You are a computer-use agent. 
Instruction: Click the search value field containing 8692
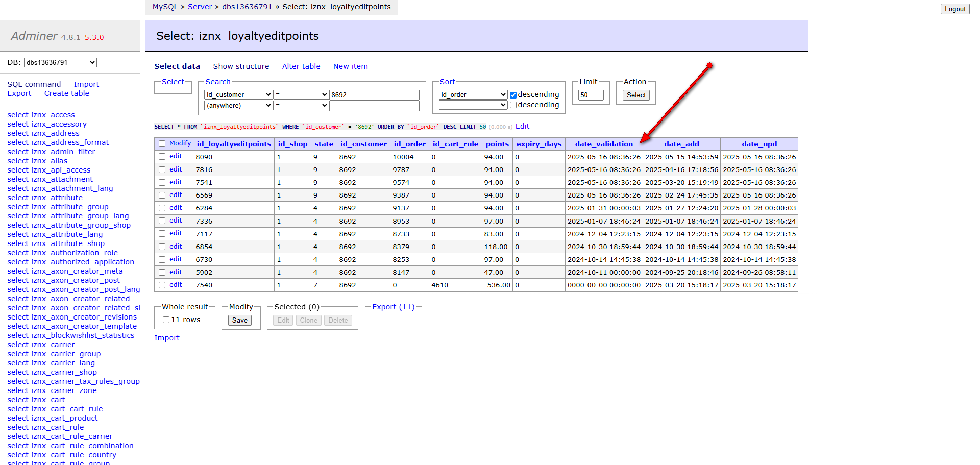coord(374,95)
